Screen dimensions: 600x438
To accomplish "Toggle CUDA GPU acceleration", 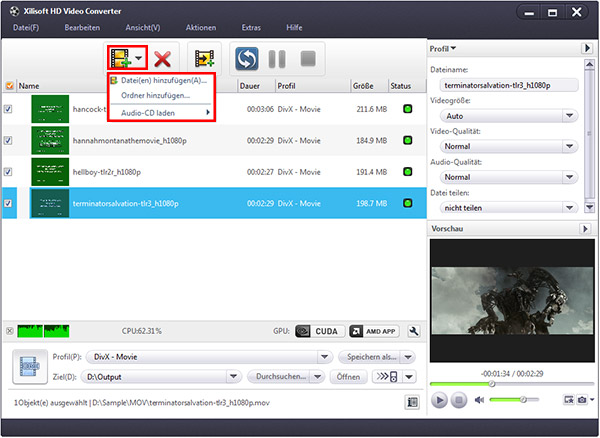I will click(x=320, y=331).
